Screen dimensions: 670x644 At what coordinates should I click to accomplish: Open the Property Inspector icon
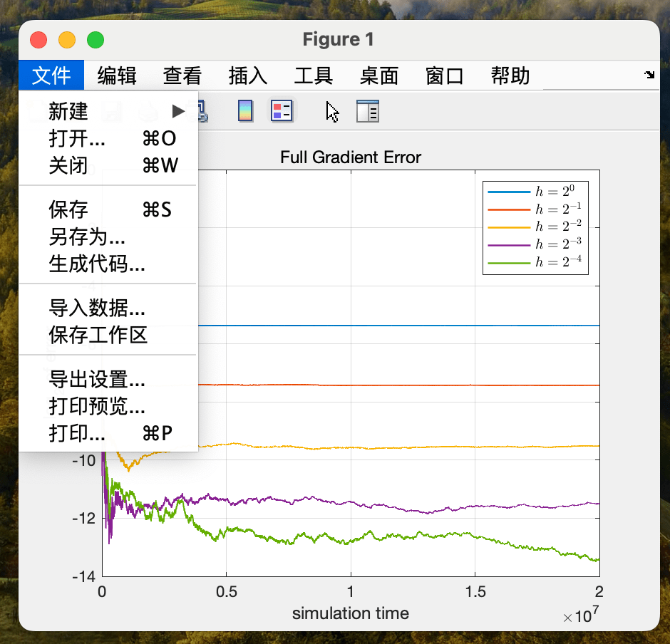coord(367,112)
